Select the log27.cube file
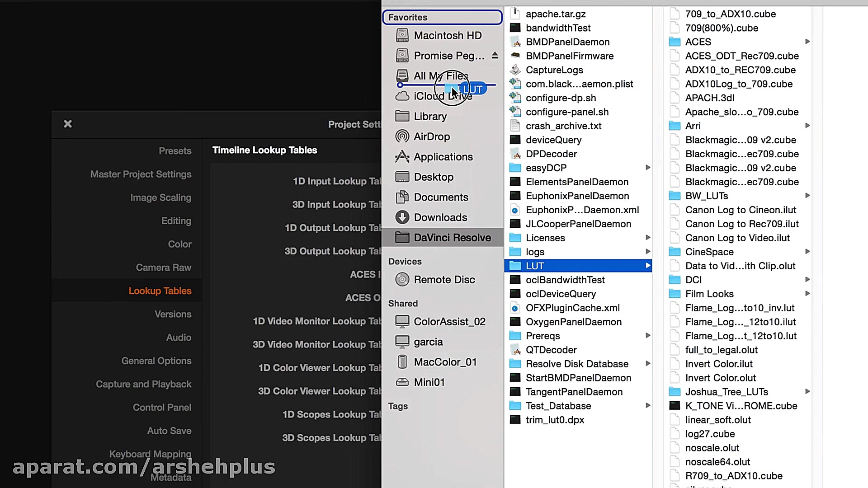This screenshot has height=488, width=868. click(710, 434)
